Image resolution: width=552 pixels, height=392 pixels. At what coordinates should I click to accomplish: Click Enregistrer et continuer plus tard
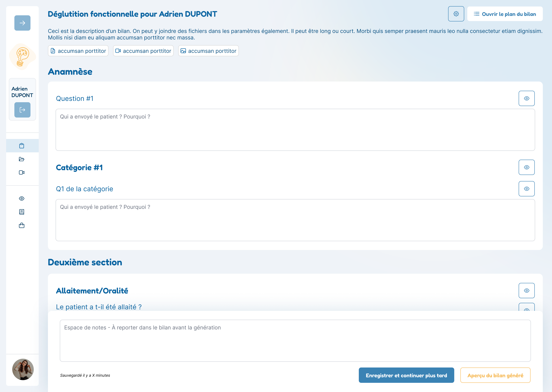point(406,375)
